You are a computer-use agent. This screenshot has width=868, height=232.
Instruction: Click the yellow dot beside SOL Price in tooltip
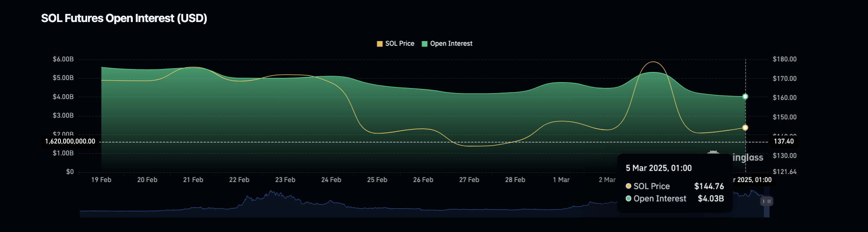(x=629, y=186)
